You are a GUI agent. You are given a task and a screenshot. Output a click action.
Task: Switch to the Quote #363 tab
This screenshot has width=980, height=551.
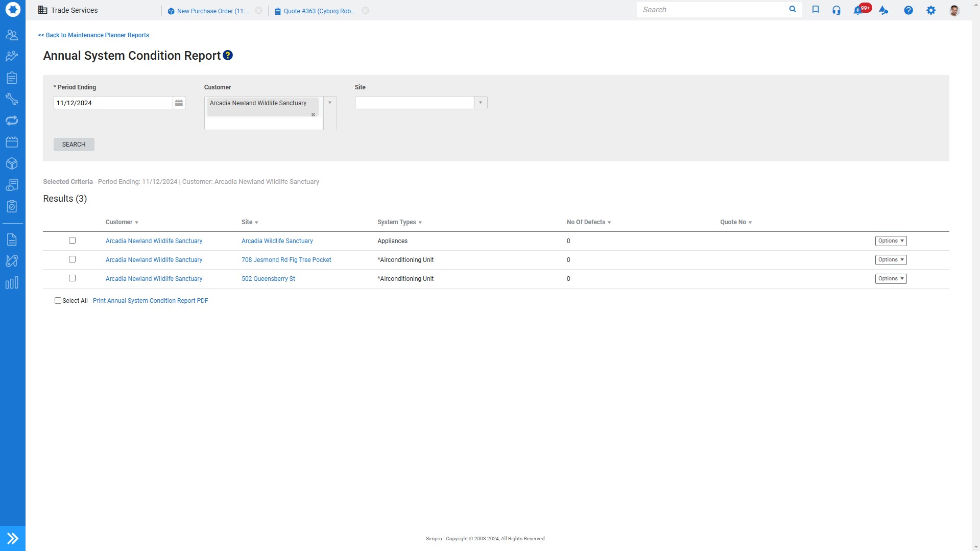click(319, 11)
